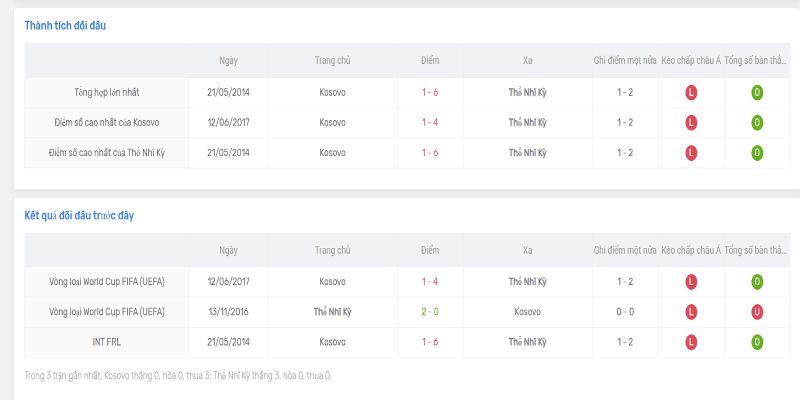Click red L badge in Vòng loại World Cup 12/06/2017 row
This screenshot has width=800, height=400.
(x=690, y=282)
